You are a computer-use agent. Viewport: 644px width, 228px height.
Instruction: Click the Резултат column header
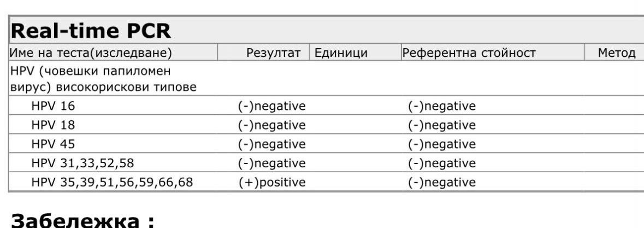pos(273,53)
